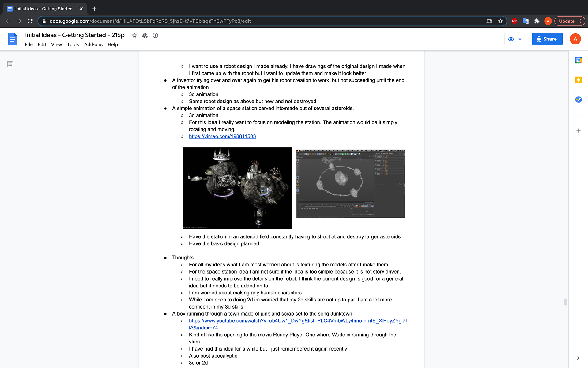
Task: Click 'Also post apocalyptic' bullet
Action: click(213, 356)
